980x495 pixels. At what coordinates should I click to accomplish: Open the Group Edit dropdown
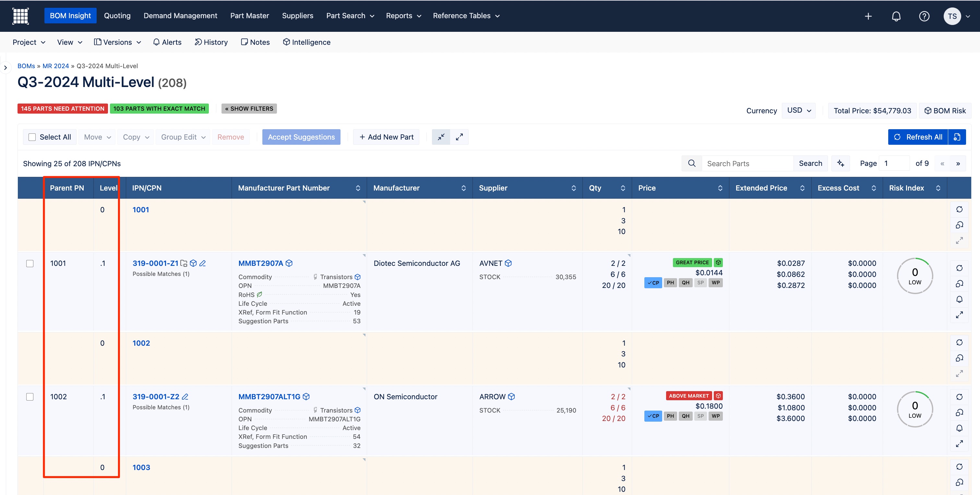pyautogui.click(x=183, y=137)
